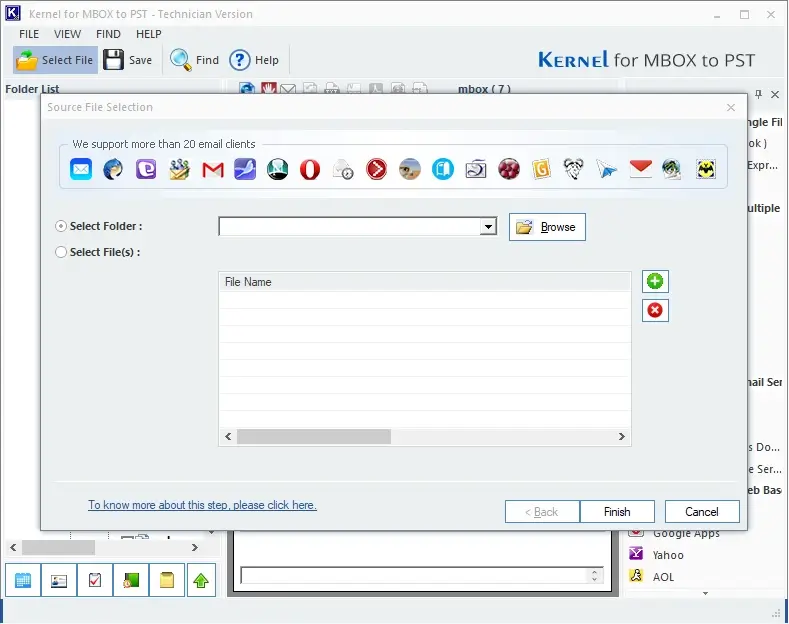Choose the Select Folder radio button
The image size is (789, 624).
(x=60, y=226)
